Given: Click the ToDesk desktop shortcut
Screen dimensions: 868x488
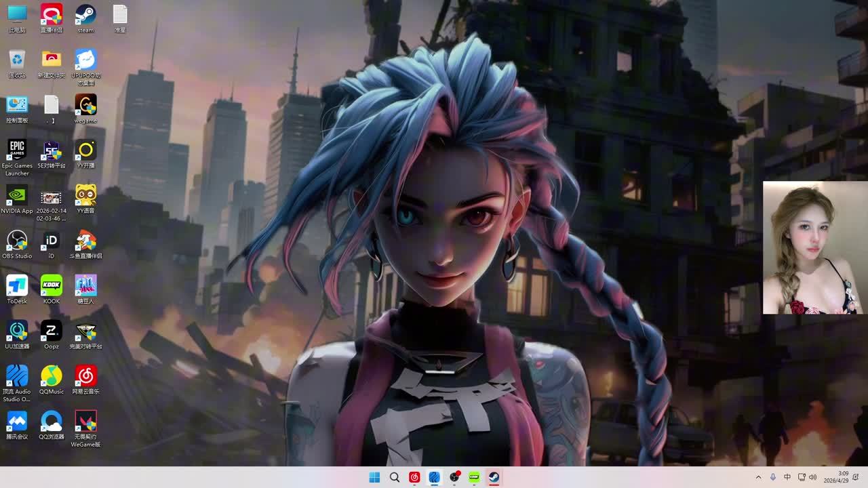Looking at the screenshot, I should click(17, 285).
